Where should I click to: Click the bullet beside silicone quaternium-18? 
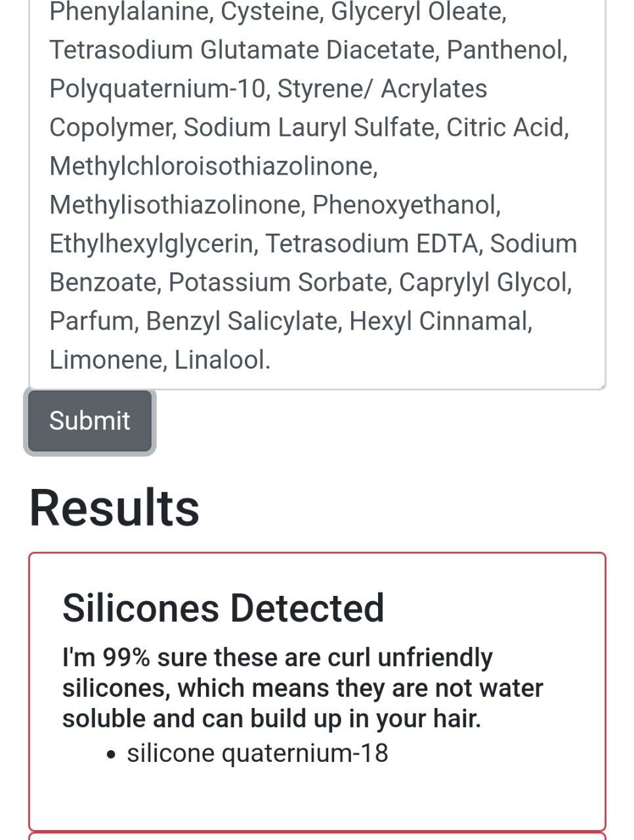point(111,755)
